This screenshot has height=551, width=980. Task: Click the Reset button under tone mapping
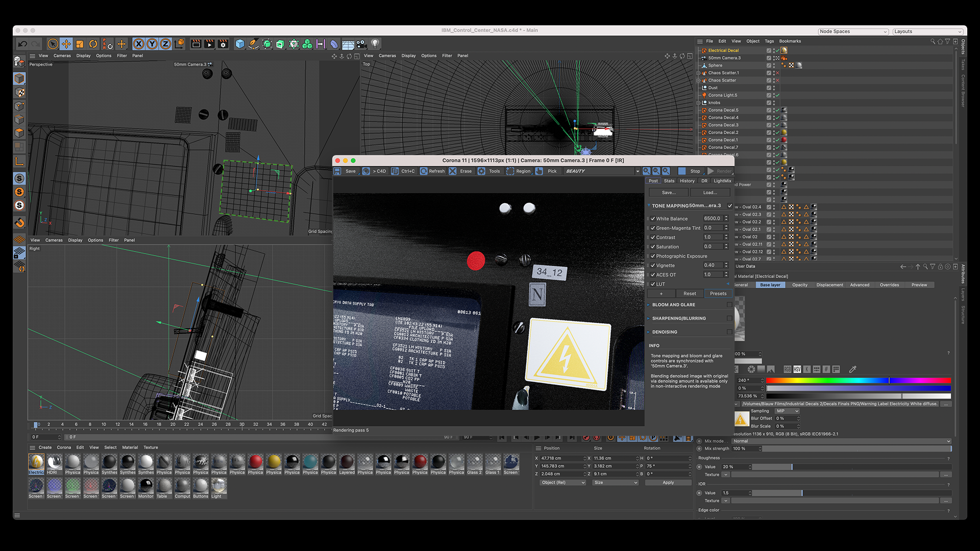pos(690,293)
